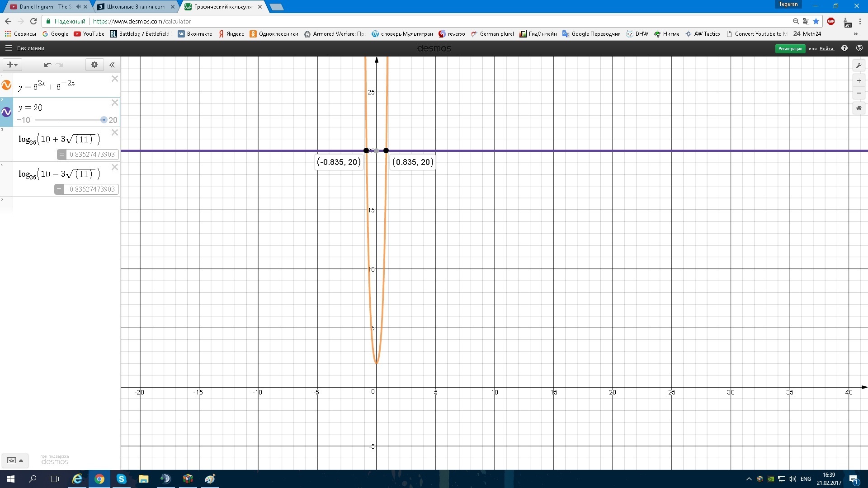Click the slider handle at 20
868x488 pixels.
click(104, 120)
